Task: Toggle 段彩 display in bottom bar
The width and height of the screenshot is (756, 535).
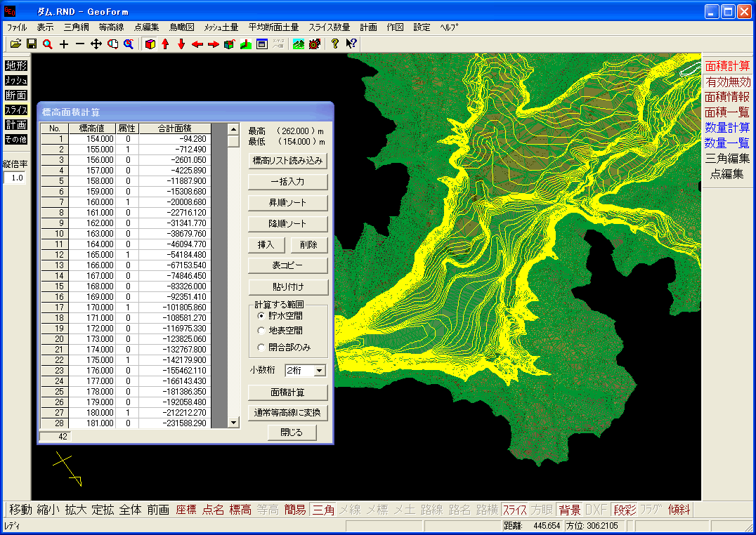Action: coord(625,510)
